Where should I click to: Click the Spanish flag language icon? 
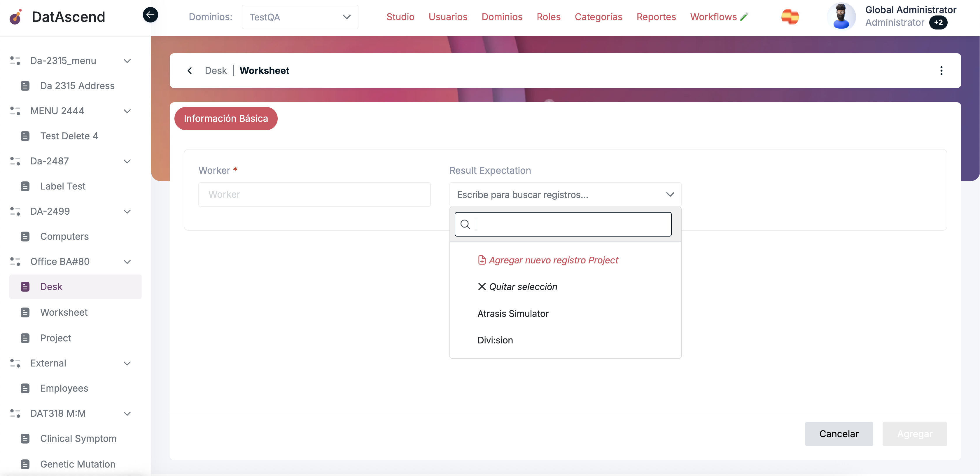tap(790, 16)
